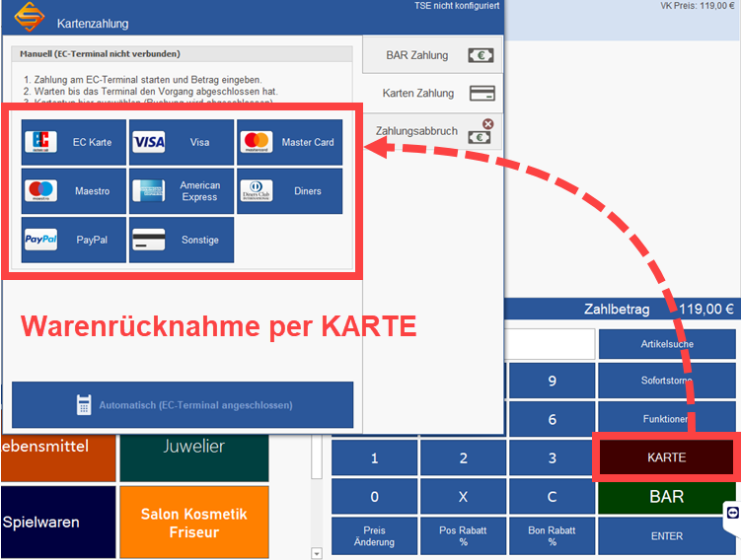
Task: Click the euro banknote icon for BAR Zahlung
Action: (481, 55)
